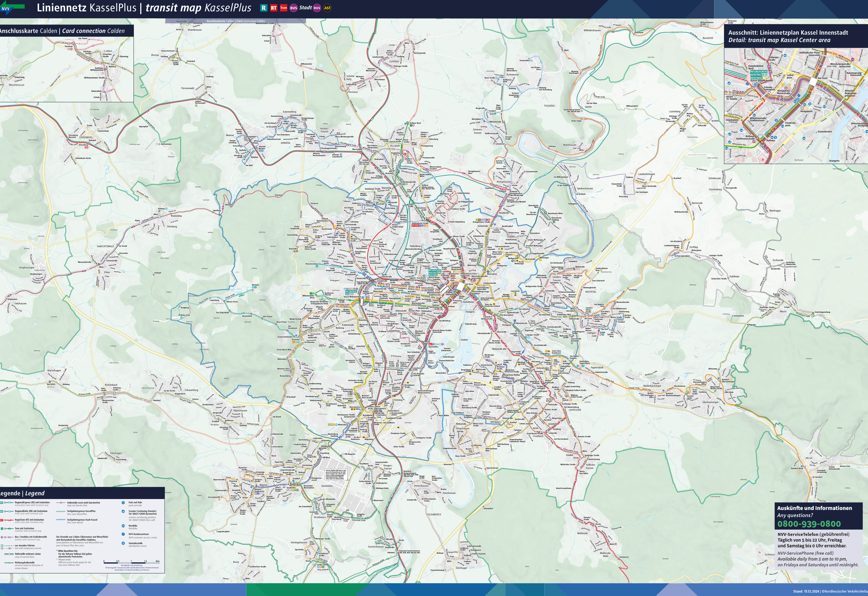Image resolution: width=868 pixels, height=596 pixels.
Task: Click the 'Scheidemannplatz' label in inset
Action: click(770, 89)
